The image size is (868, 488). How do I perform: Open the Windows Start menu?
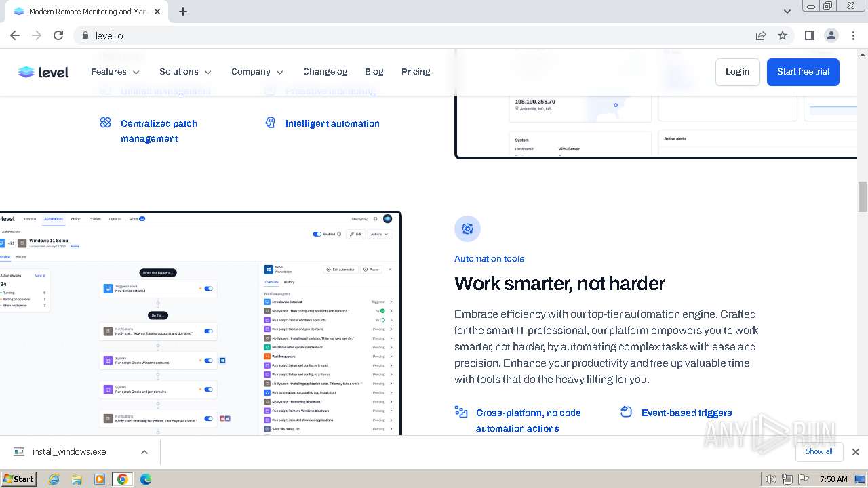coord(19,479)
